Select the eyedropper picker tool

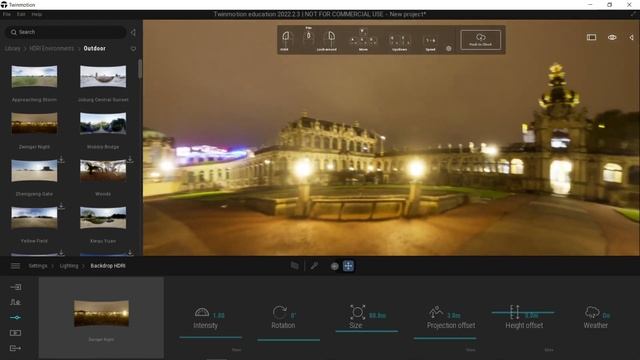point(314,266)
